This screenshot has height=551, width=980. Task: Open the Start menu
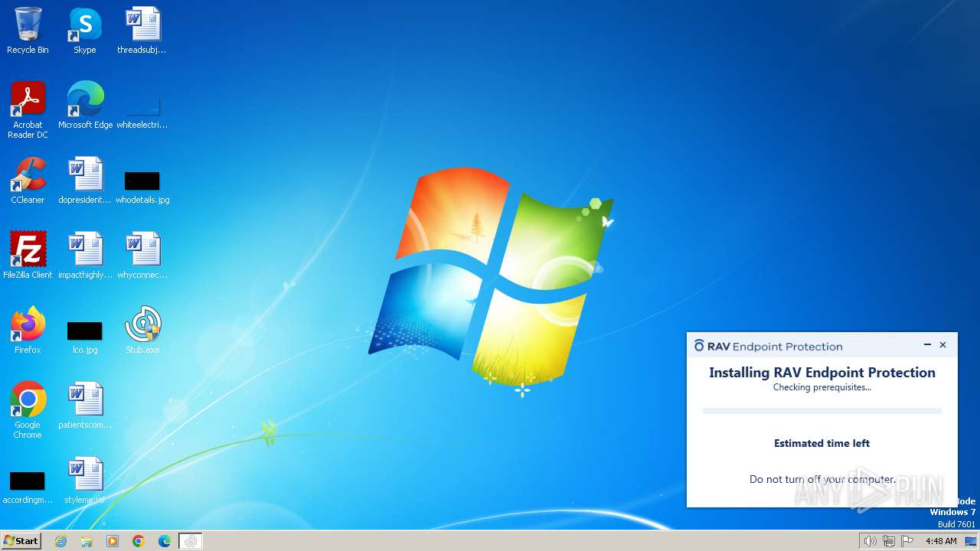click(x=21, y=541)
